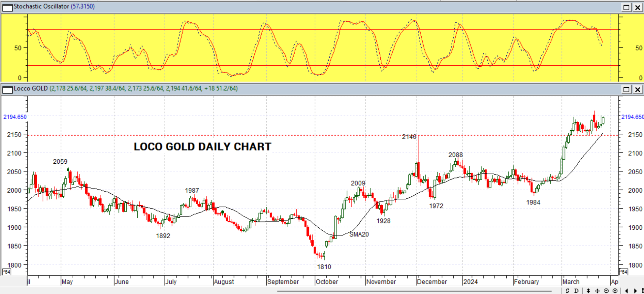Click the 'LOCO GOLD DAILY CHART' annotation
644x294 pixels.
tap(202, 147)
